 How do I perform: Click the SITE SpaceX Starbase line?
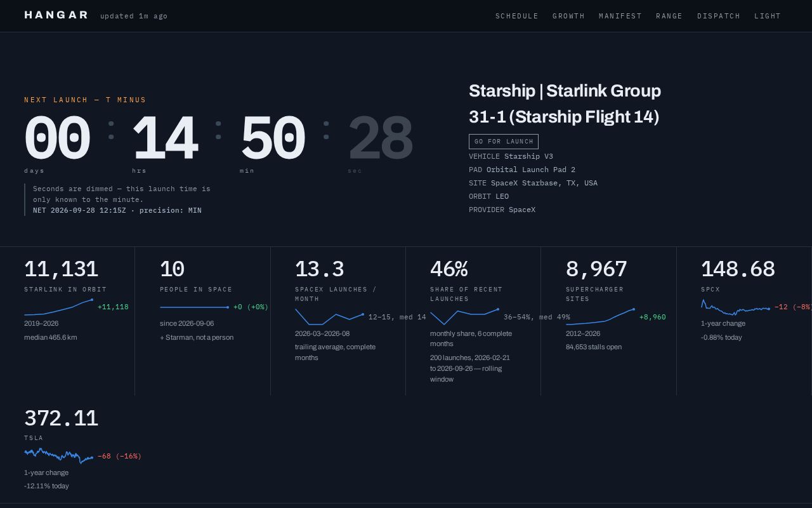pyautogui.click(x=533, y=183)
